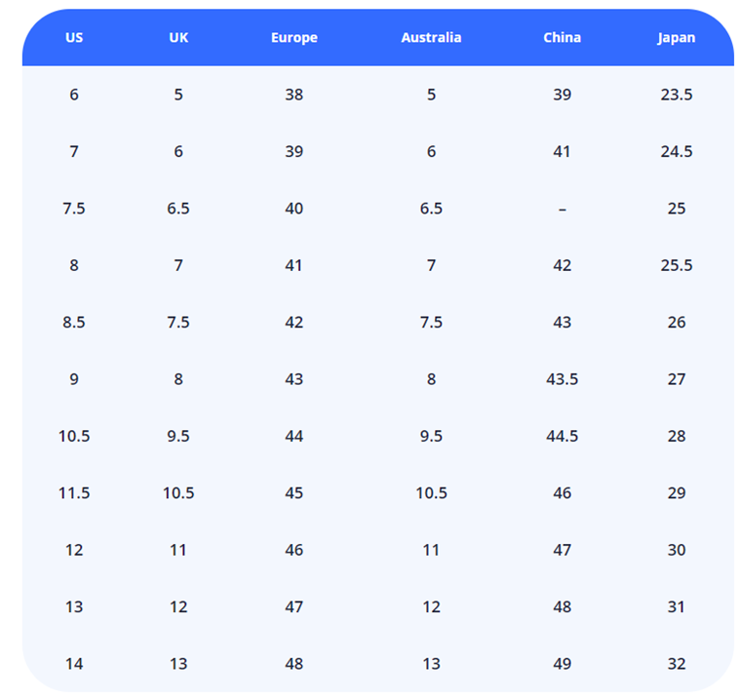Click the missing China size dash

[563, 209]
